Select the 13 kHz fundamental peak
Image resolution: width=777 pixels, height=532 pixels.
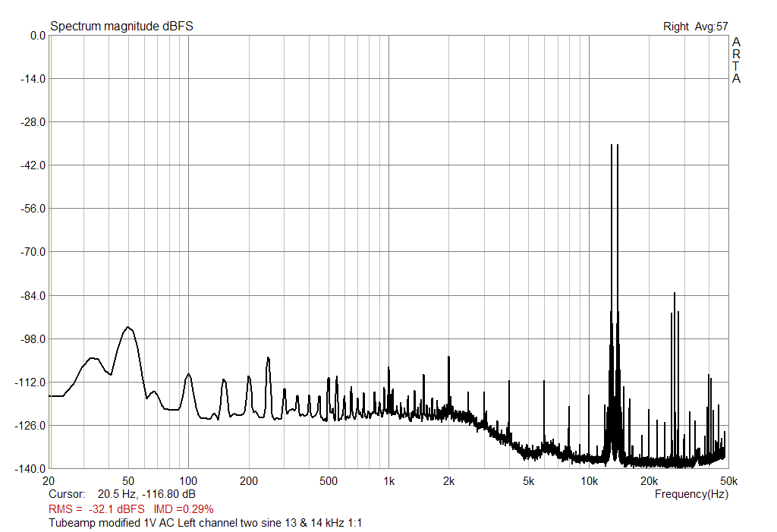pyautogui.click(x=612, y=148)
